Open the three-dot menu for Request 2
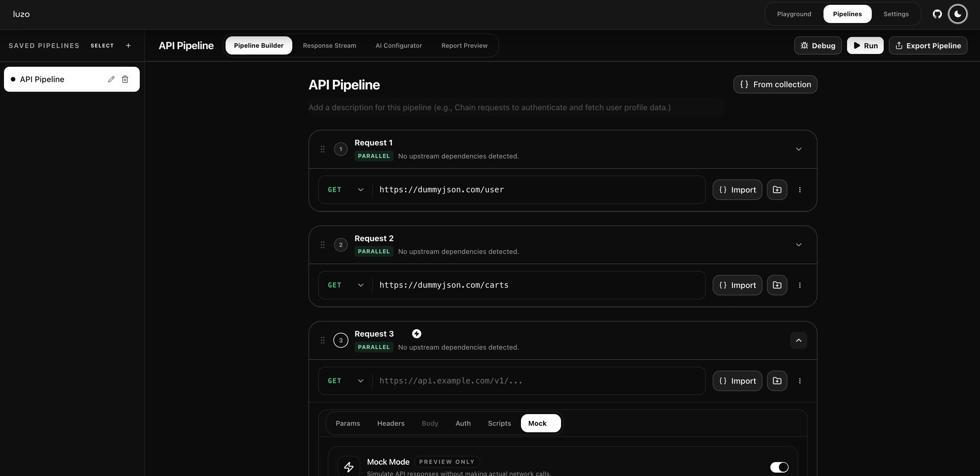Image resolution: width=980 pixels, height=476 pixels. coord(800,285)
